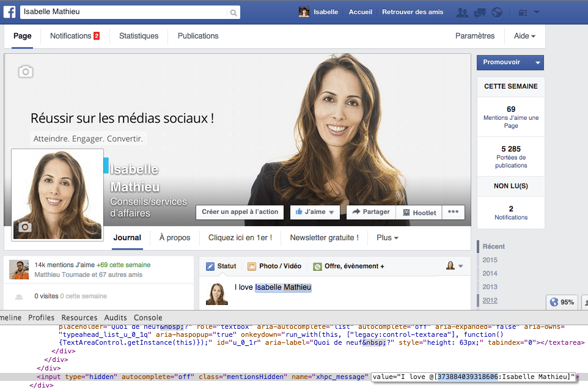Click the search magnifier icon

click(x=233, y=12)
